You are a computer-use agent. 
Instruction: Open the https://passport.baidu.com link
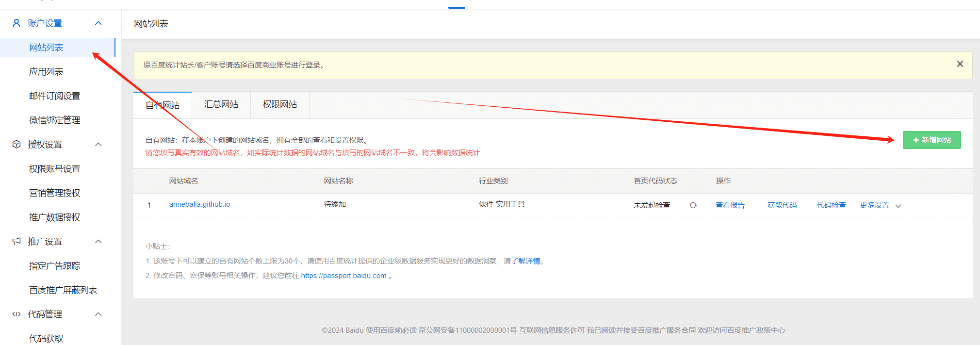pyautogui.click(x=343, y=276)
